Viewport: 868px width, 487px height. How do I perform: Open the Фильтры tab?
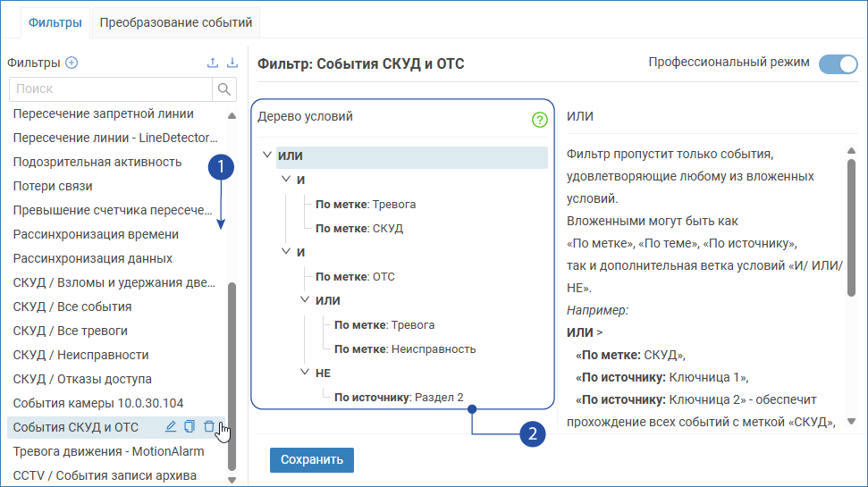(x=55, y=21)
